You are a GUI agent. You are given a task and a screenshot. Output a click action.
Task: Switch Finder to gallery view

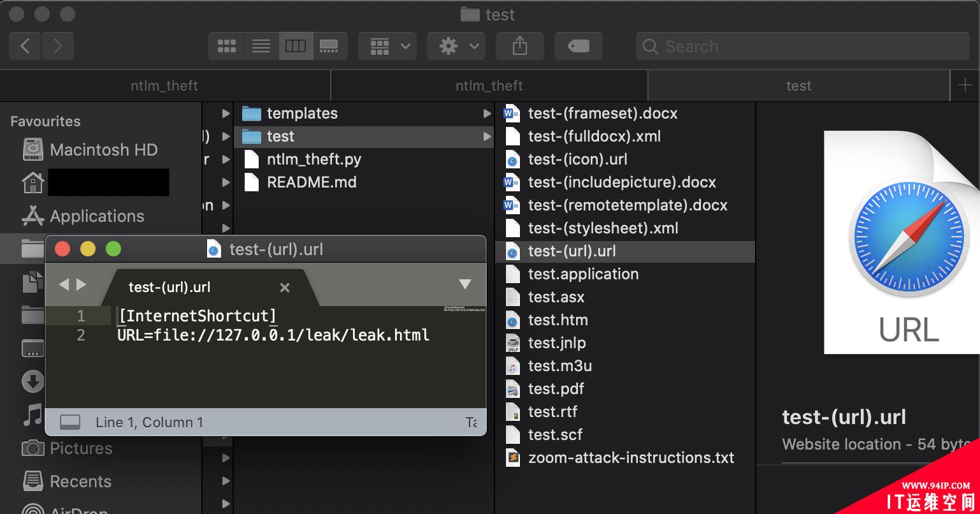pyautogui.click(x=329, y=46)
